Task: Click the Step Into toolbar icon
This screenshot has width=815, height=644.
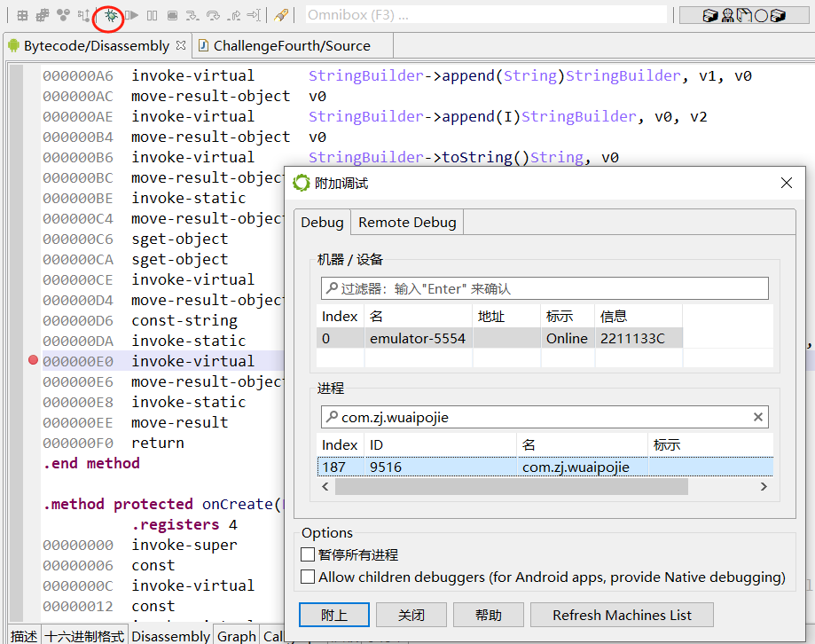Action: pos(192,15)
